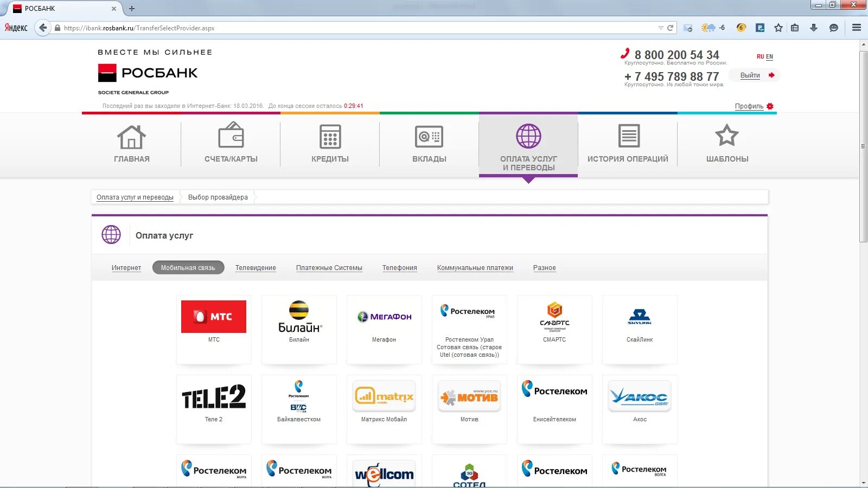Viewport: 868px width, 488px height.
Task: Switch to the Телевидение category tab
Action: [x=256, y=268]
